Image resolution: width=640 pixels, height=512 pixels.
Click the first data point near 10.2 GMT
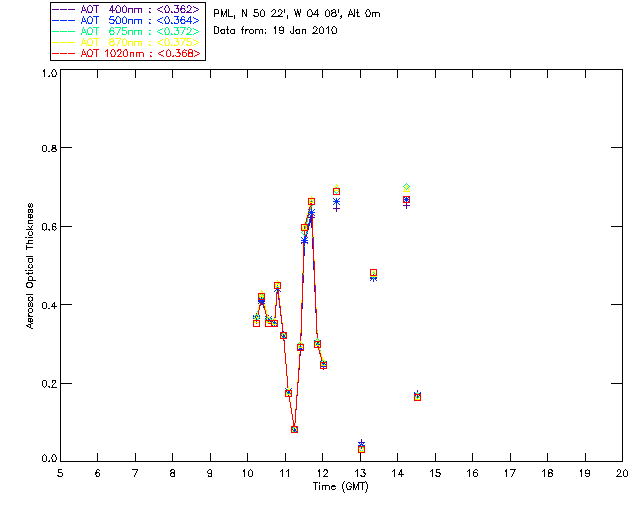tap(256, 323)
